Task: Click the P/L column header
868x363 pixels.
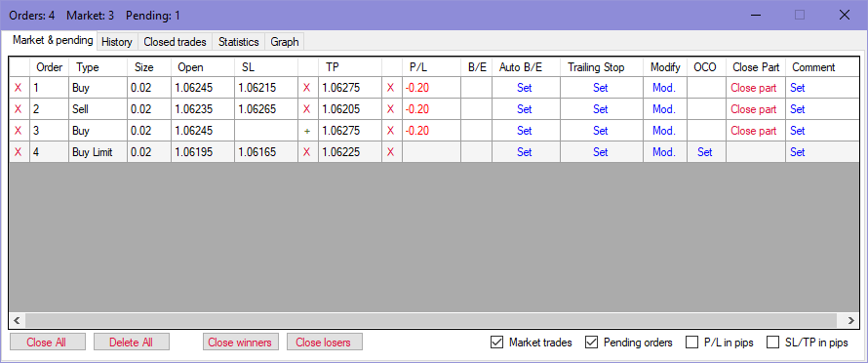Action: [431, 67]
